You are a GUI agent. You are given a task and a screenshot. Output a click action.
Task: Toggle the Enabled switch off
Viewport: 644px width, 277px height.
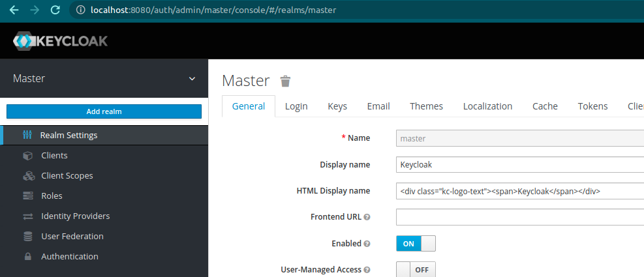click(416, 243)
